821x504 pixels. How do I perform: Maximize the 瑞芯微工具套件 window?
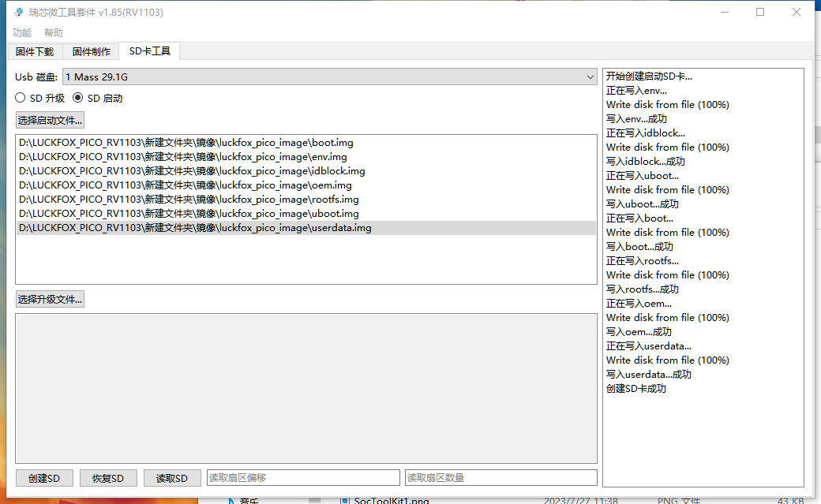point(760,12)
